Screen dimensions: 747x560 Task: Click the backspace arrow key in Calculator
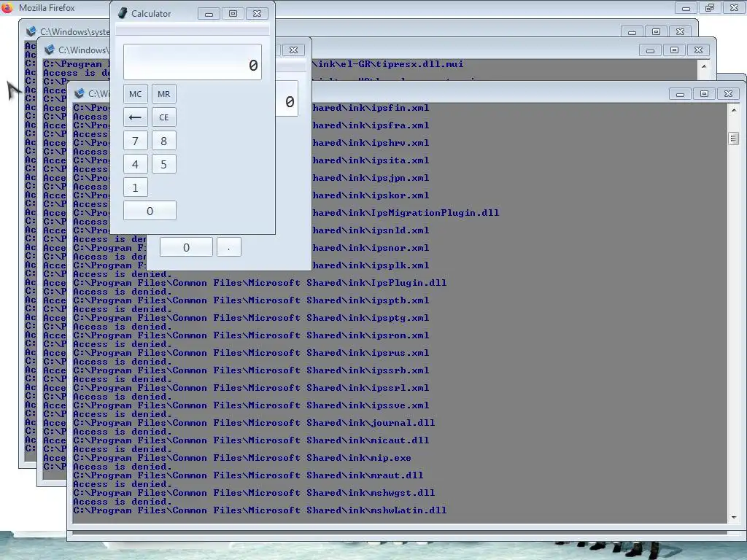135,117
